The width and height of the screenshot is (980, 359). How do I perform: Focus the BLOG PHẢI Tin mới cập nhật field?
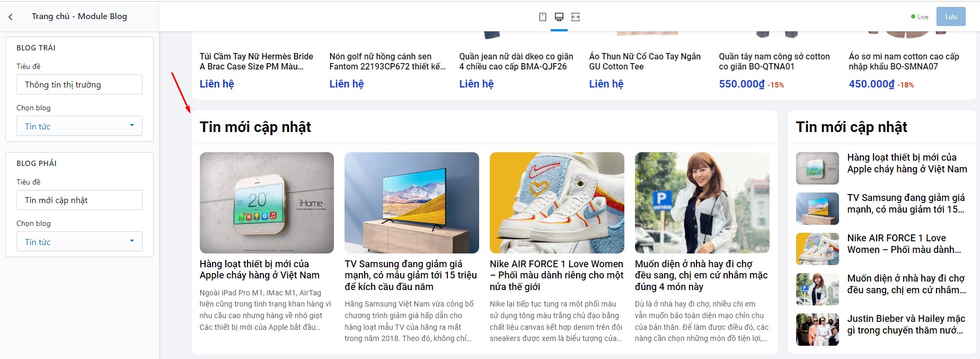tap(80, 200)
